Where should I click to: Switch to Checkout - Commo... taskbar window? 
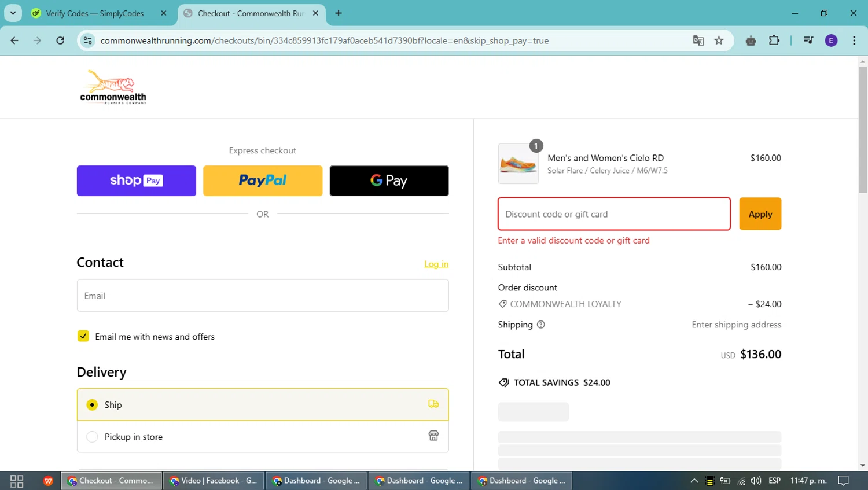pyautogui.click(x=111, y=481)
